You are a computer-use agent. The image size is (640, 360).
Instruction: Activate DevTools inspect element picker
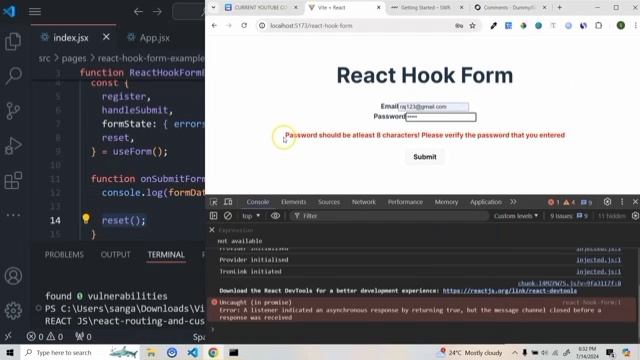click(x=213, y=202)
